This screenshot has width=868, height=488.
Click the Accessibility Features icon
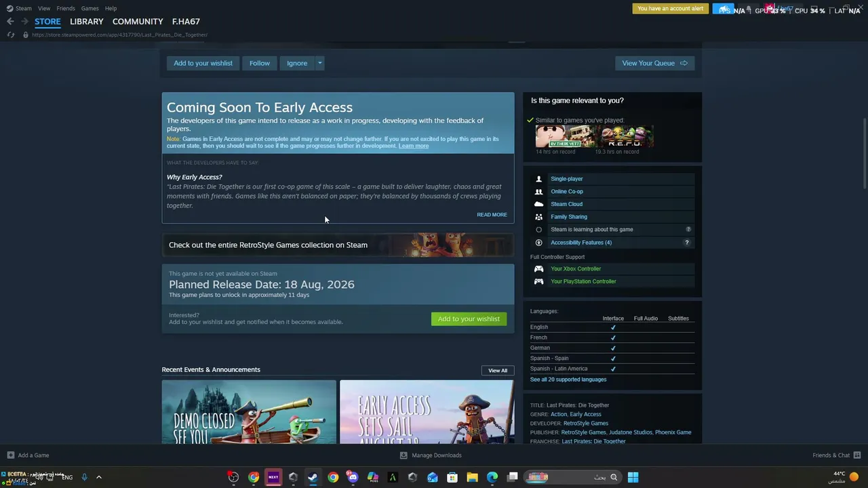[x=538, y=243]
